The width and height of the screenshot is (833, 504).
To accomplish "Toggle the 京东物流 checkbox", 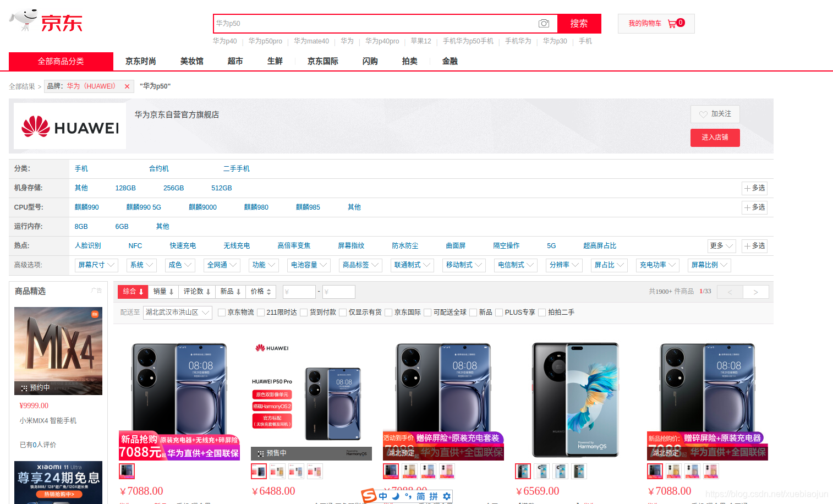I will 222,313.
